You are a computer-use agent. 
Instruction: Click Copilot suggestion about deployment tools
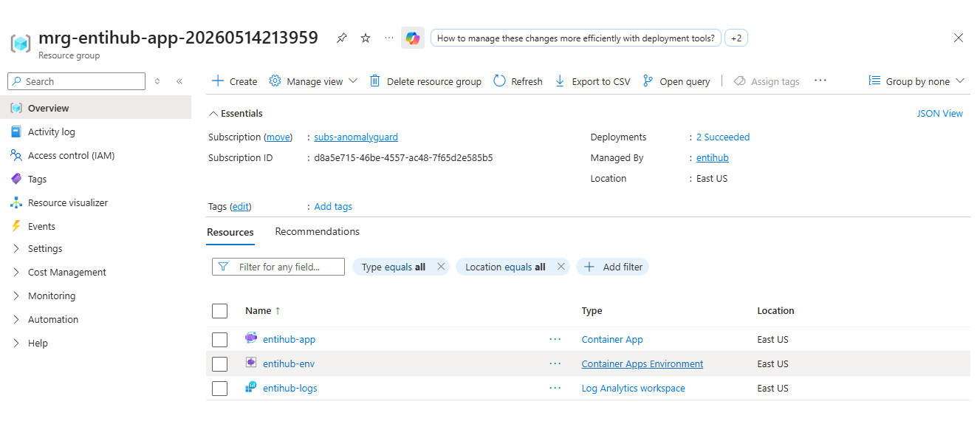pos(576,38)
